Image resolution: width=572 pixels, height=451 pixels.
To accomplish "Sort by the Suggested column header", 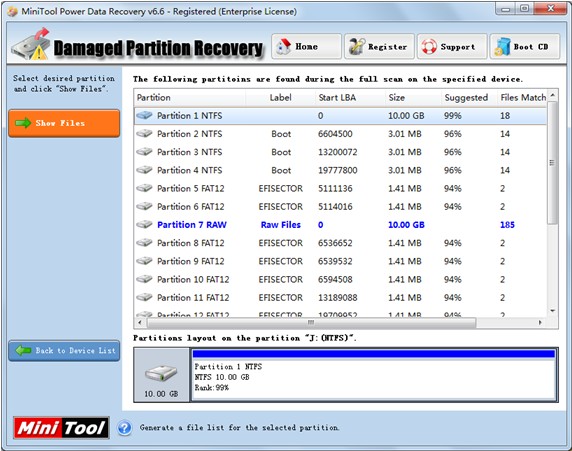I will (466, 97).
